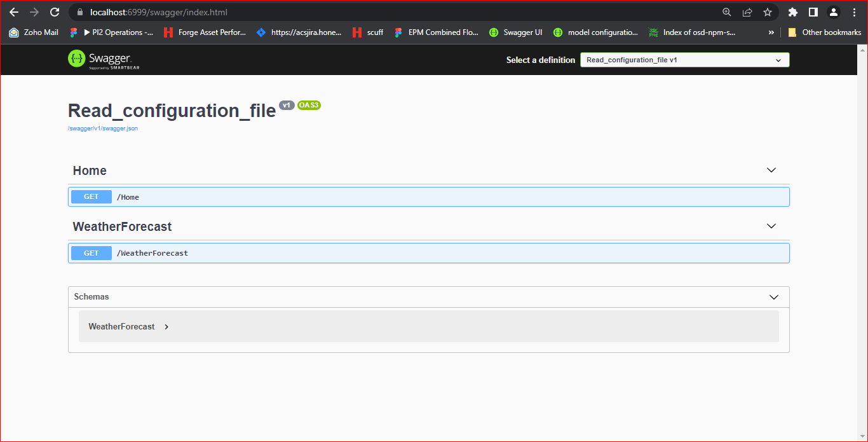
Task: Open the model configuratio bookmark
Action: point(595,32)
